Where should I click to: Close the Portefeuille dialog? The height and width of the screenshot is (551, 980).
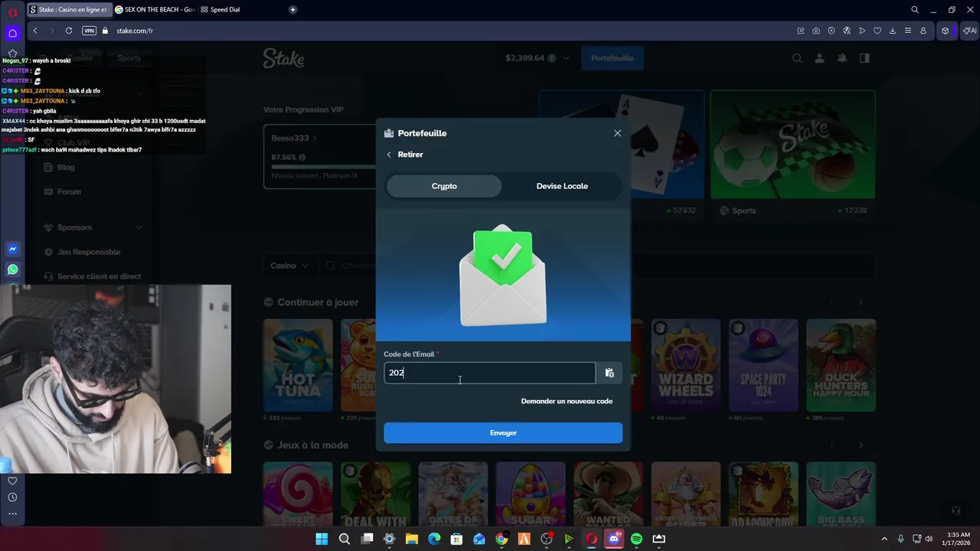(x=617, y=133)
